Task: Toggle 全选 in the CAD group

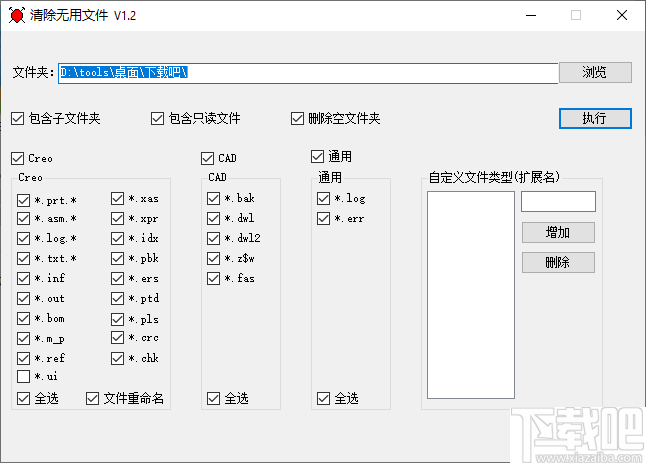Action: tap(213, 399)
